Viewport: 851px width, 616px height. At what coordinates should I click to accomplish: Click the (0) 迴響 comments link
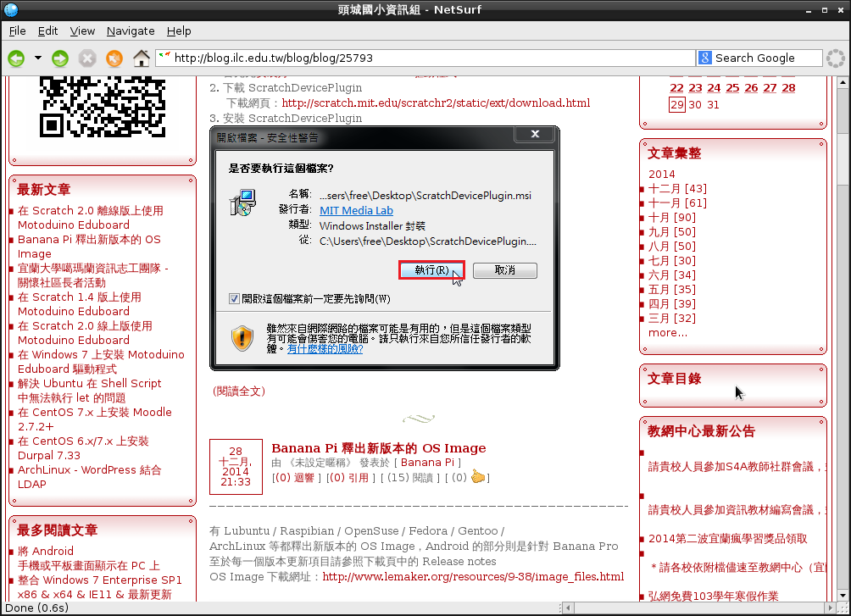[x=295, y=478]
